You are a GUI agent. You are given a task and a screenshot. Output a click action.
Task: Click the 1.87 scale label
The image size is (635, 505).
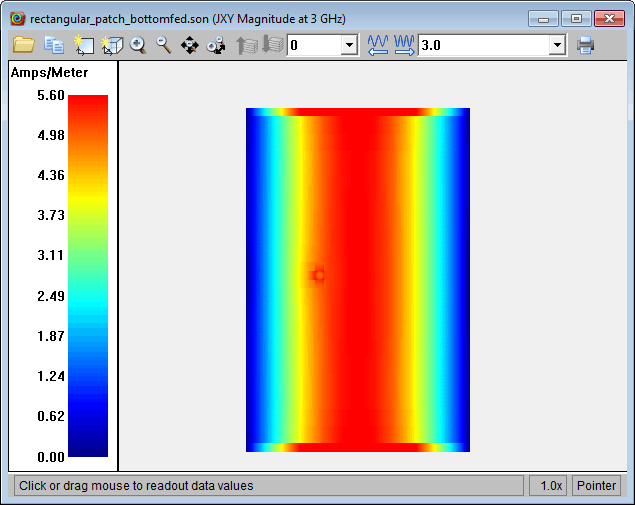(x=51, y=336)
